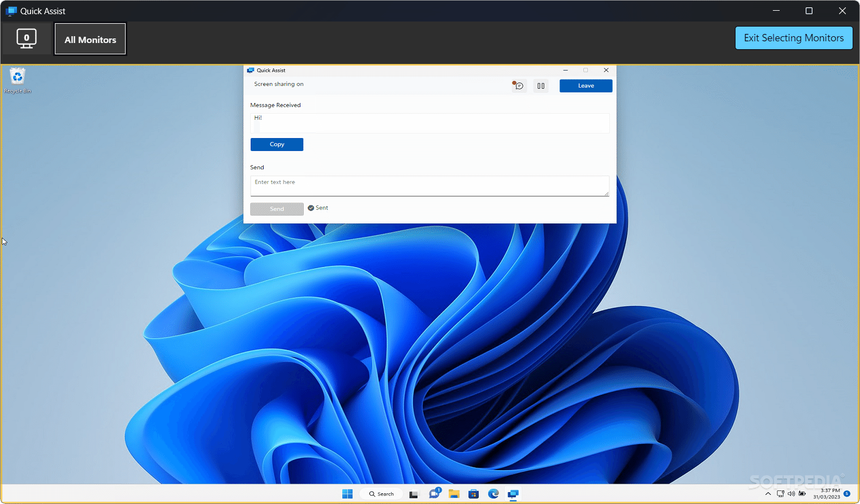Close the outer Quick Assist window
860x504 pixels.
[842, 11]
